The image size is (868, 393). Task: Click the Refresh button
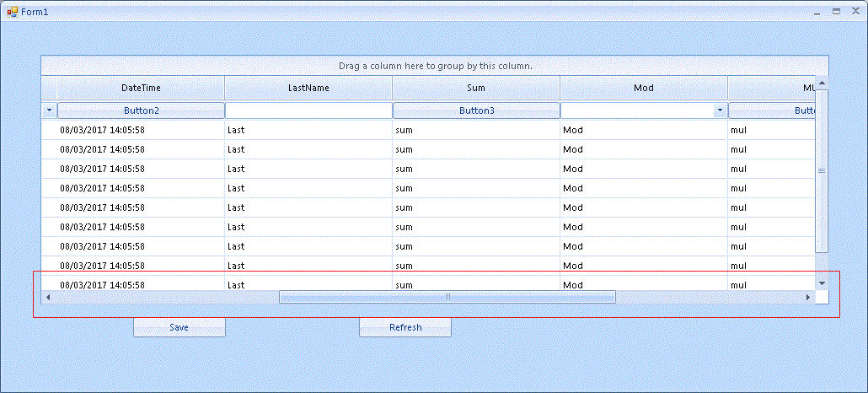(x=405, y=327)
